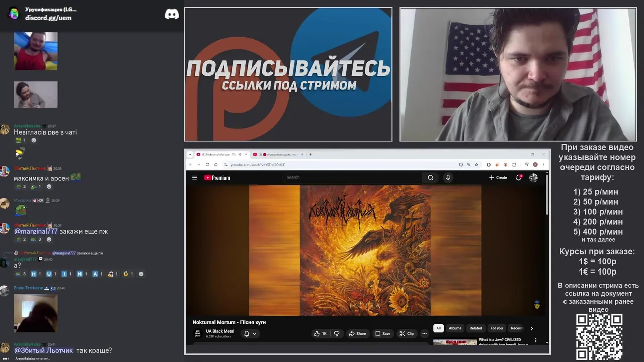Toggle the U letter reaction on 'а?' message
The width and height of the screenshot is (644, 362).
click(x=51, y=274)
